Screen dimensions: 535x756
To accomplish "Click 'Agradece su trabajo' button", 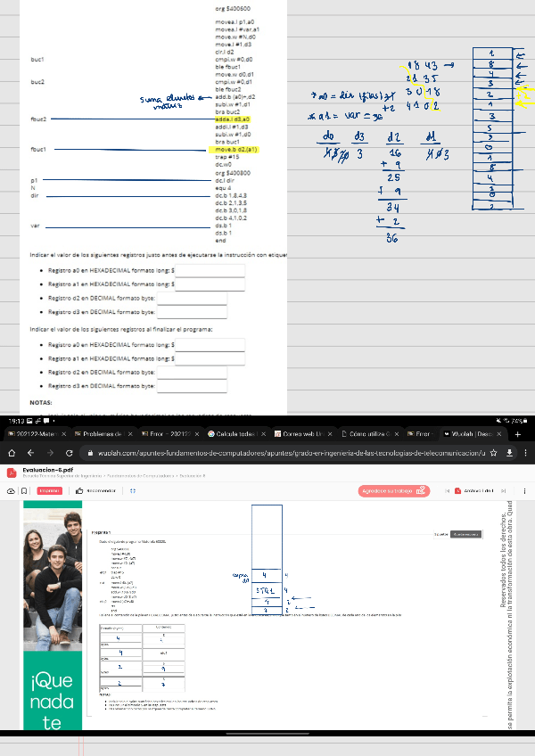I will click(x=393, y=491).
